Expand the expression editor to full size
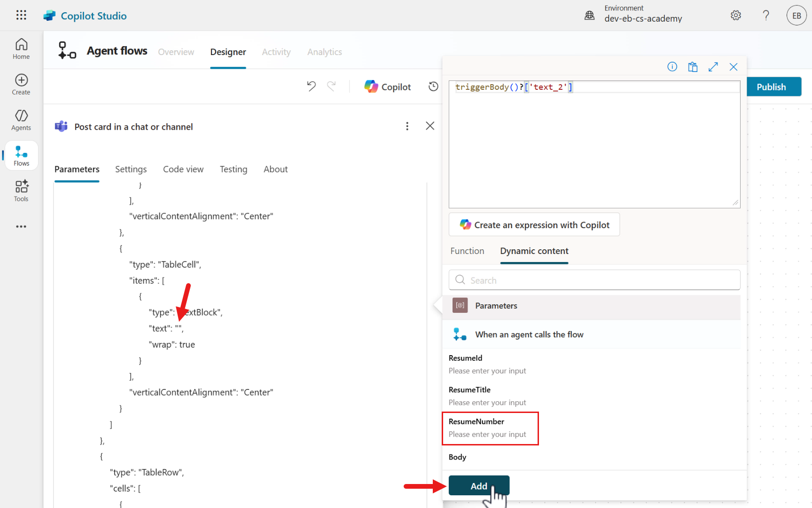The height and width of the screenshot is (508, 812). point(713,67)
